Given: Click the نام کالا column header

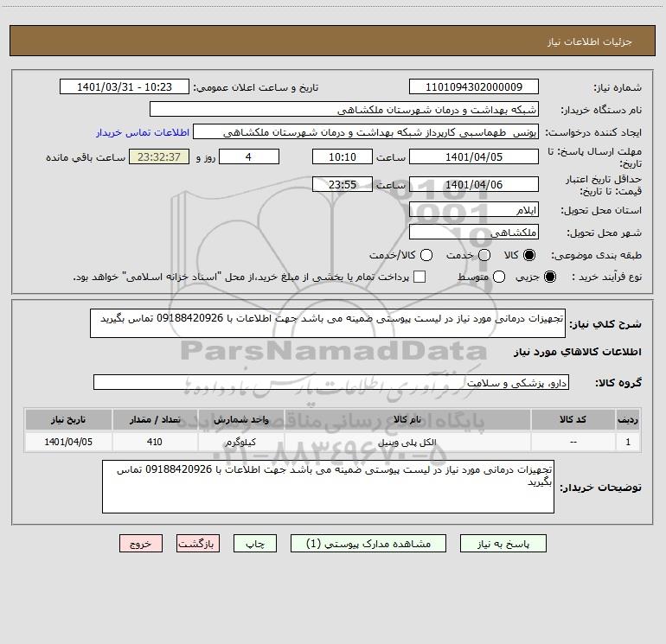Looking at the screenshot, I should point(407,419).
